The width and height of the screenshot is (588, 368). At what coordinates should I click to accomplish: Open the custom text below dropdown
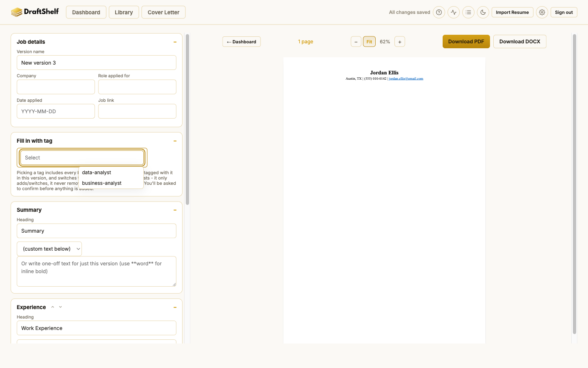pyautogui.click(x=49, y=249)
